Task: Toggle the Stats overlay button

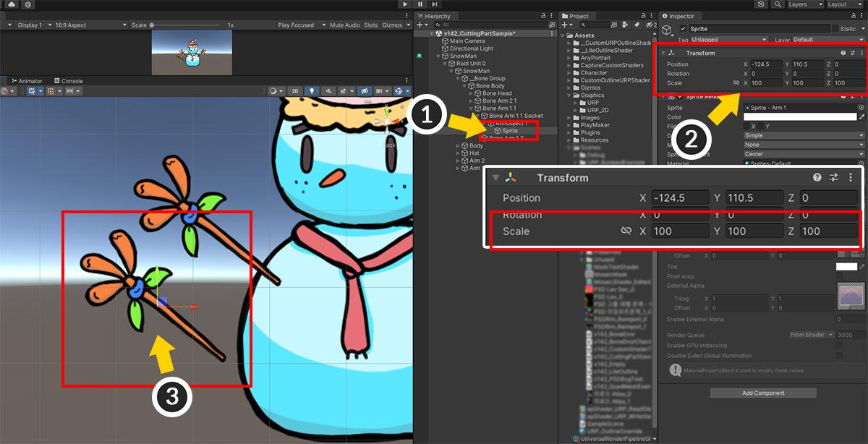Action: (371, 25)
